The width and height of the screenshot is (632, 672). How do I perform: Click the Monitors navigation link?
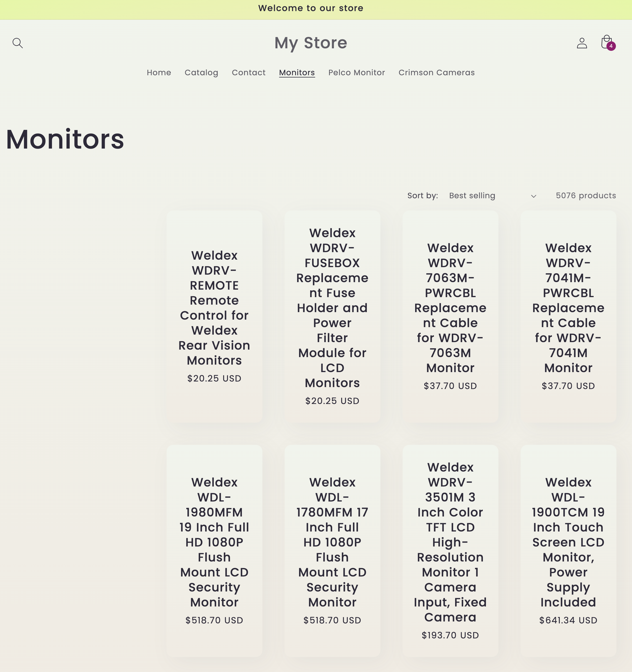[297, 73]
